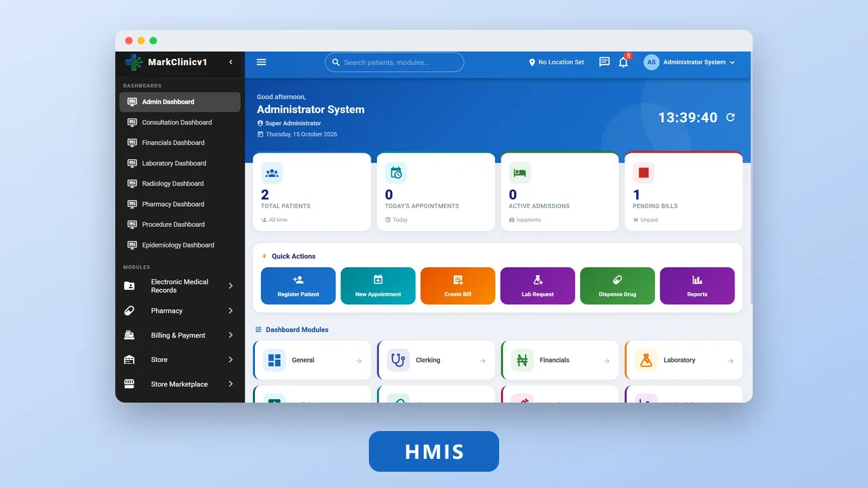The width and height of the screenshot is (868, 488).
Task: Expand the Pharmacy module chevron
Action: [231, 311]
